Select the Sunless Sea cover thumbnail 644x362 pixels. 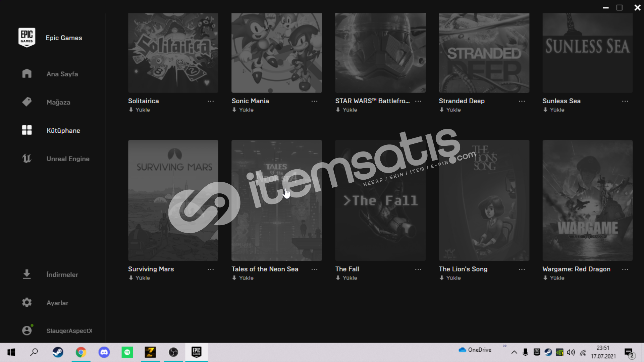(588, 53)
